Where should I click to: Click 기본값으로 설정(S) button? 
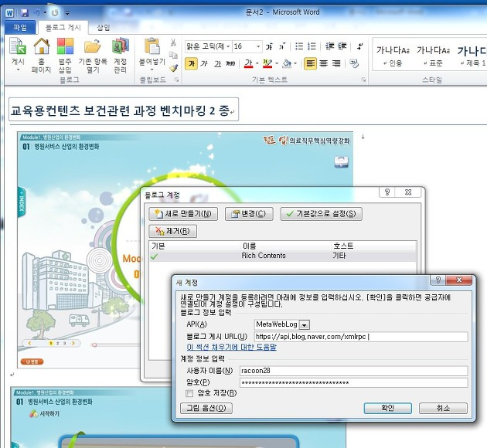321,214
